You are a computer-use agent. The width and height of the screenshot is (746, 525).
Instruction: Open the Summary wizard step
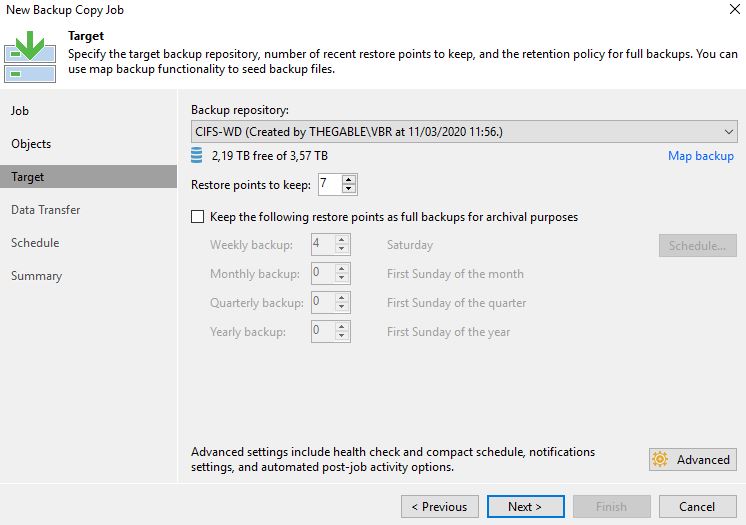coord(37,276)
